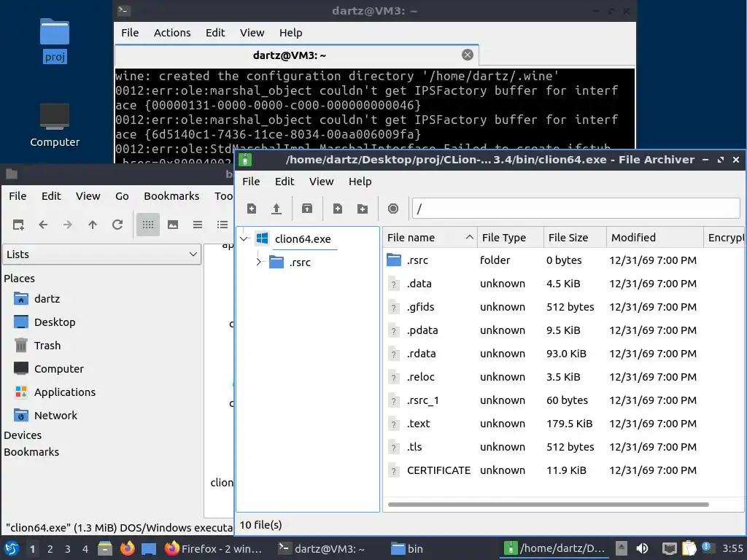Close the dartz@VM3 terminal tab
Image resolution: width=747 pixels, height=560 pixels.
click(x=468, y=55)
